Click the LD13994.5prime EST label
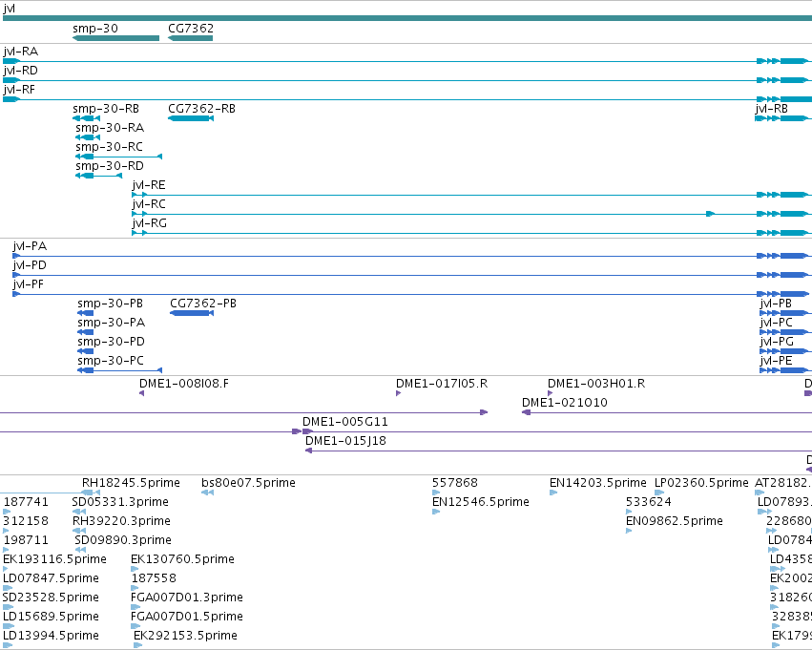Screen dimensions: 812x650 [x=51, y=637]
